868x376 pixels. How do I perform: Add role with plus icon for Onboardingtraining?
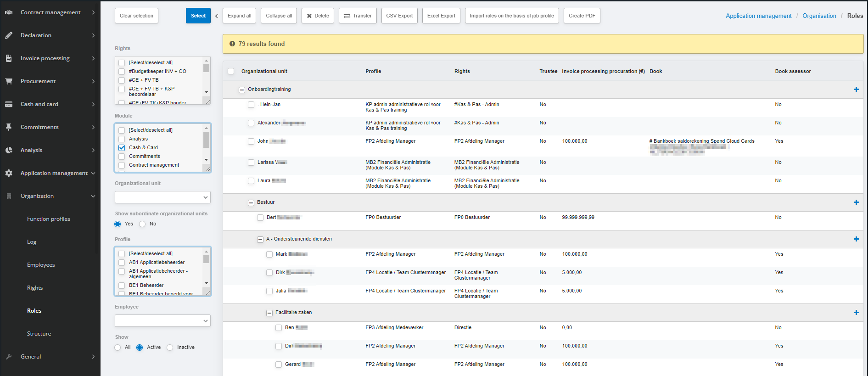click(x=856, y=90)
